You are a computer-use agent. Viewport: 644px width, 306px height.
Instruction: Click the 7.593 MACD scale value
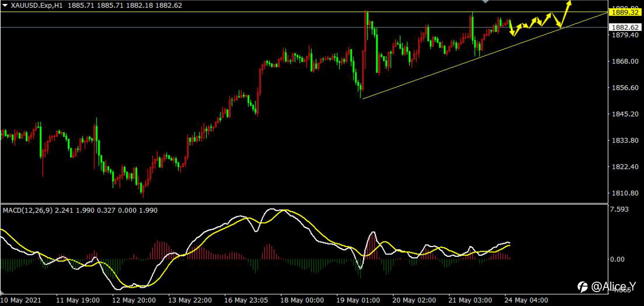(620, 210)
